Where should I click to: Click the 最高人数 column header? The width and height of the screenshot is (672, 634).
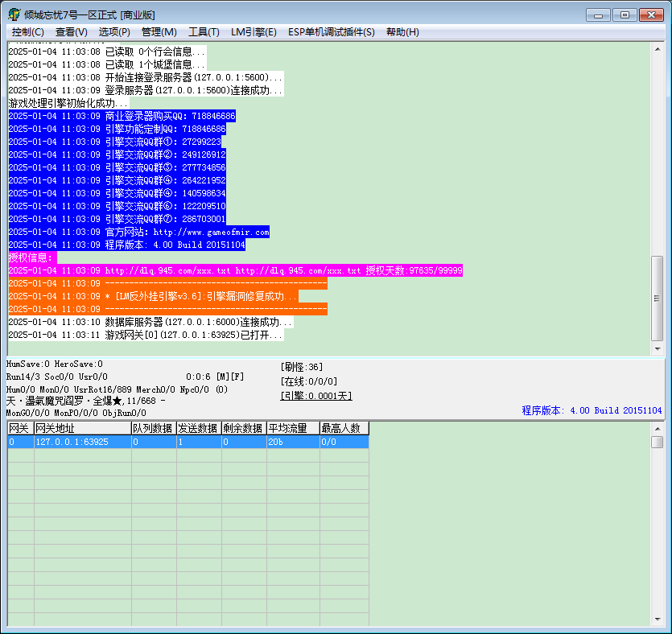344,428
